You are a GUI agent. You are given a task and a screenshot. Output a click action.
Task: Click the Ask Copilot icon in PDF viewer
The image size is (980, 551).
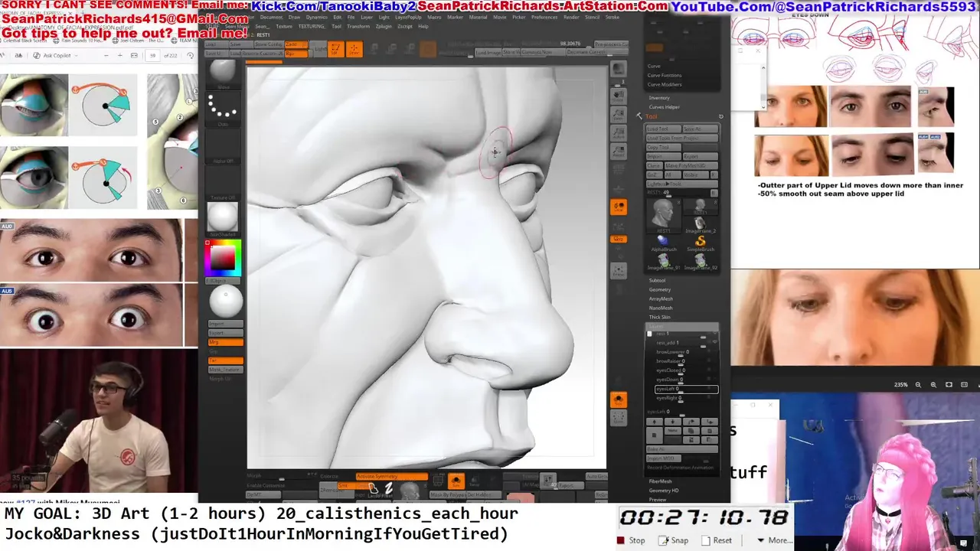(36, 55)
